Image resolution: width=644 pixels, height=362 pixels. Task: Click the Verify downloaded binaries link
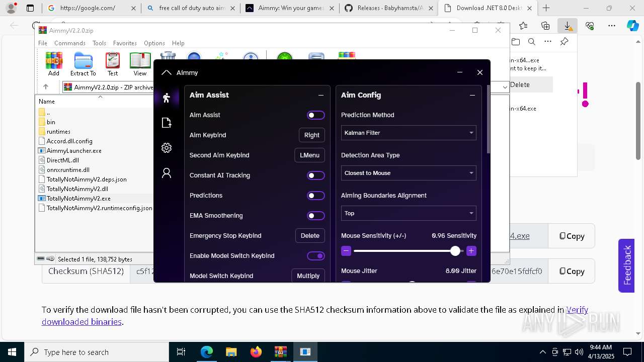pos(315,316)
